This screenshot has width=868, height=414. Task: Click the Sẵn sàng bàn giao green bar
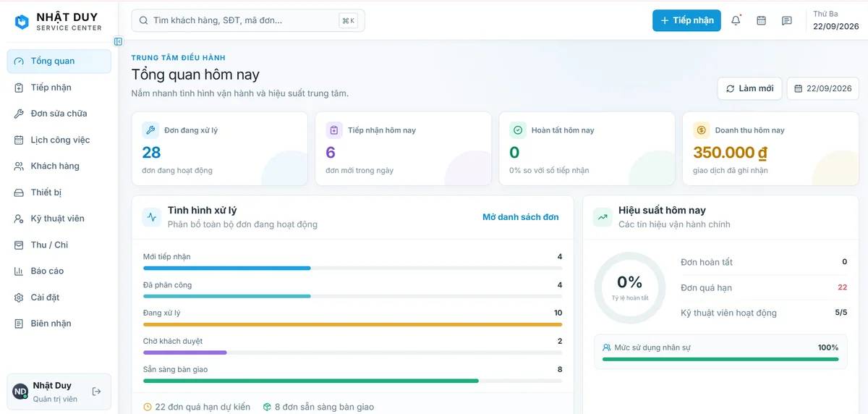pos(353,381)
